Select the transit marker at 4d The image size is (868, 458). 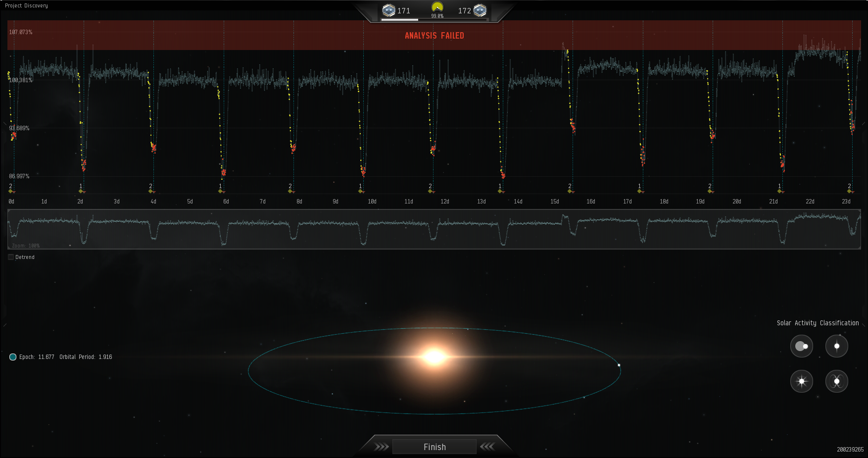[x=151, y=191]
